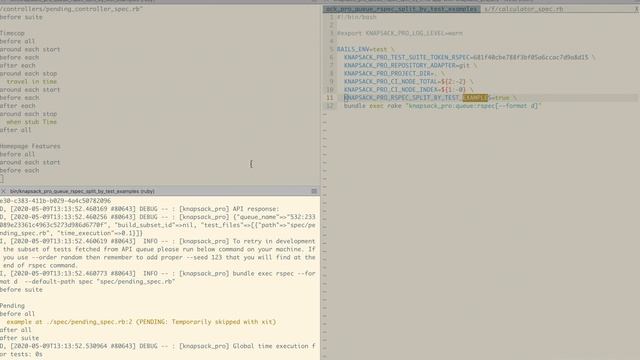Click 'Timecop' heading in the top-left pane

click(x=12, y=33)
